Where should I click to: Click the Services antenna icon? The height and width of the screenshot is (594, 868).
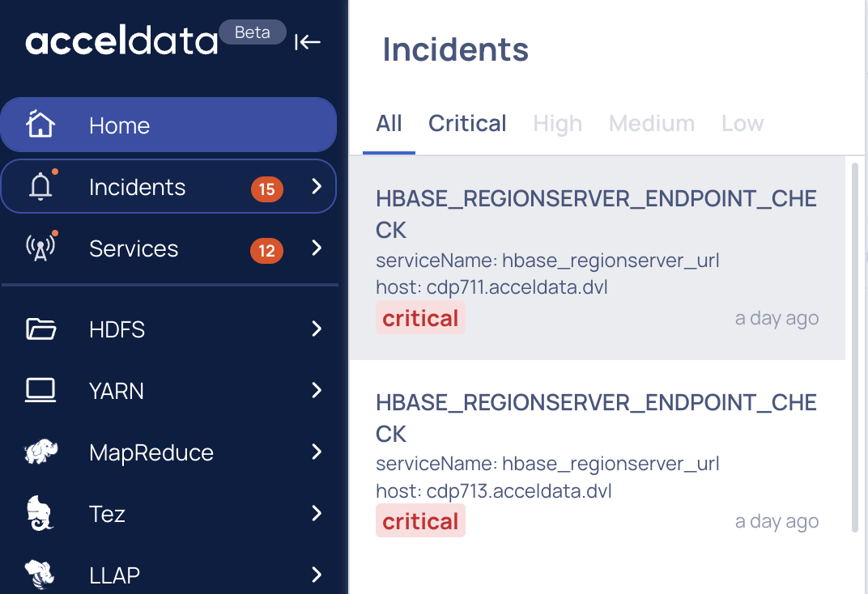click(x=40, y=247)
